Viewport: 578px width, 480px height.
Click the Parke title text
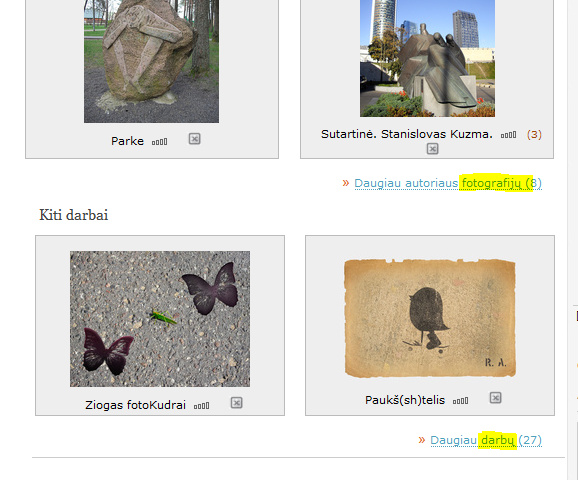[128, 141]
